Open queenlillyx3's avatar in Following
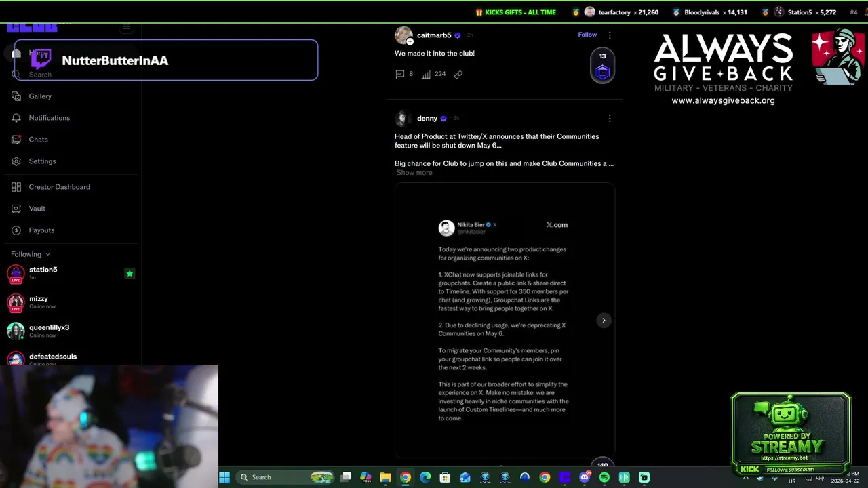The width and height of the screenshot is (868, 488). [x=16, y=331]
